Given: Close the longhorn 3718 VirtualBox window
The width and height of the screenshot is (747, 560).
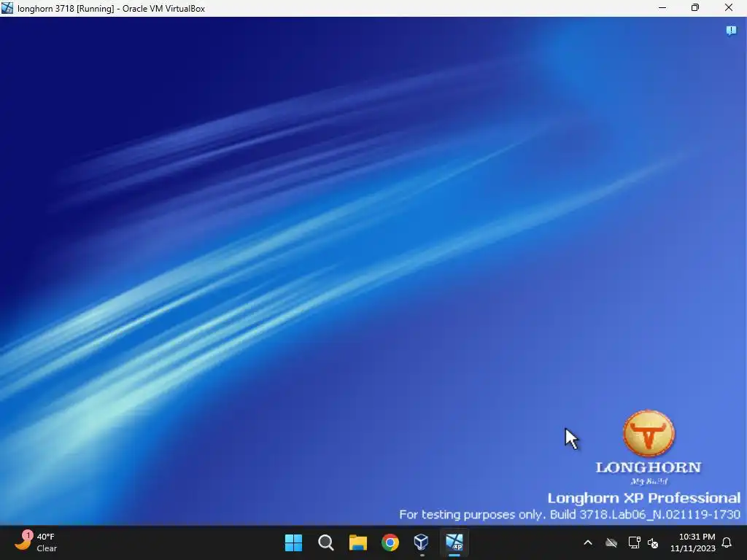Looking at the screenshot, I should tap(729, 7).
